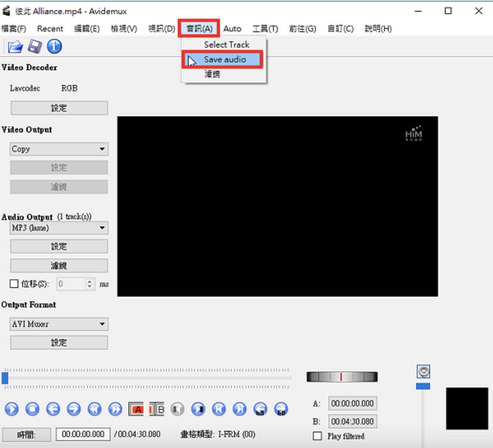Click the 設定 button under Audio Output
The image size is (493, 448).
[x=59, y=247]
